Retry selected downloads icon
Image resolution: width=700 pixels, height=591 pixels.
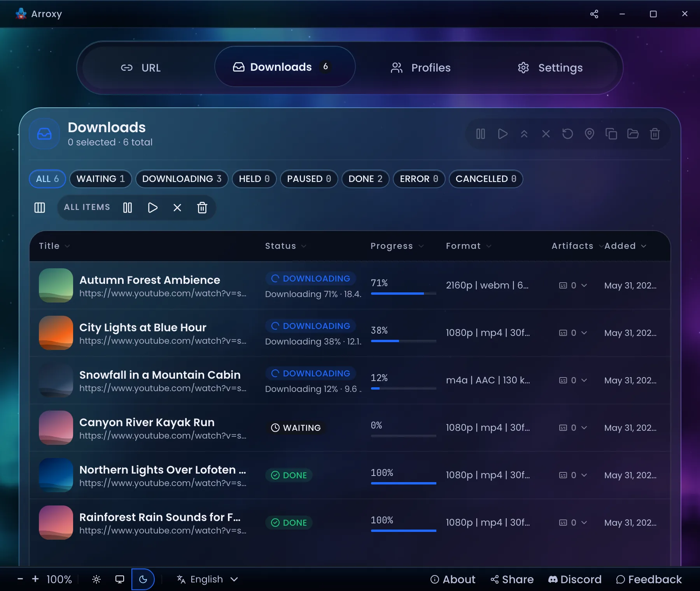coord(568,134)
